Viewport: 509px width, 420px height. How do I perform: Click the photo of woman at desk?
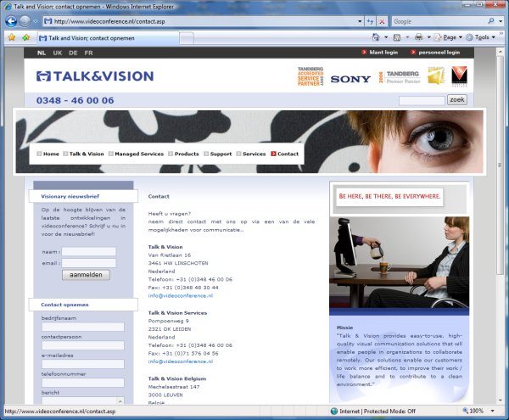(400, 262)
